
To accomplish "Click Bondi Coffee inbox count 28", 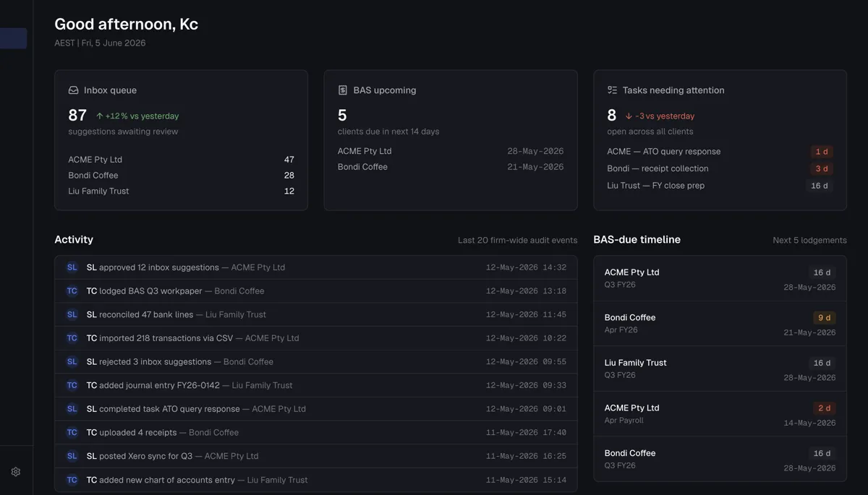I will (289, 176).
